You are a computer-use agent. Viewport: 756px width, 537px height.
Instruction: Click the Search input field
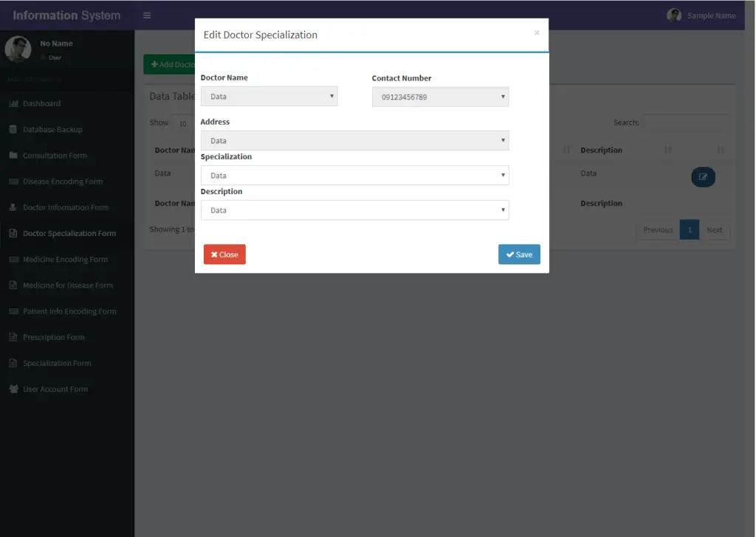click(x=687, y=122)
